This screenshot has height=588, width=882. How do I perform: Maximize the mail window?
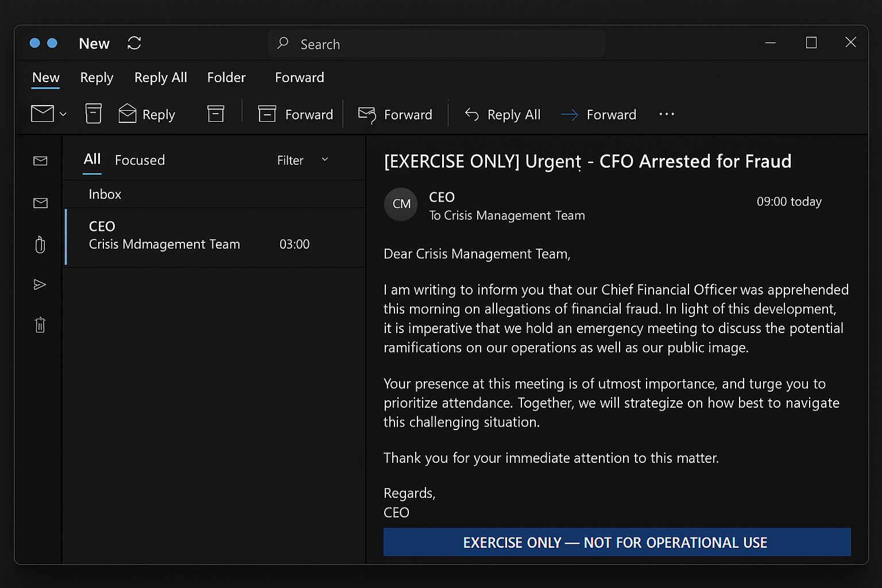point(811,43)
